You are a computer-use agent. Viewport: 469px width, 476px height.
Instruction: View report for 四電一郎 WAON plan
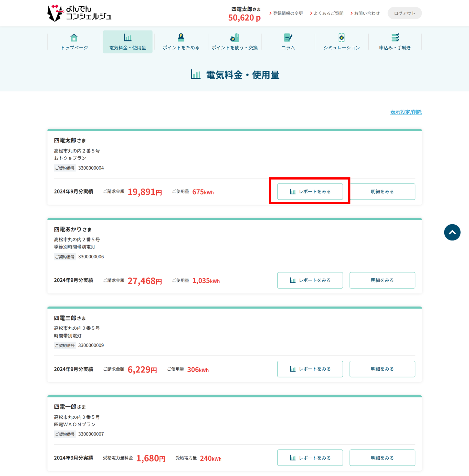[310, 458]
